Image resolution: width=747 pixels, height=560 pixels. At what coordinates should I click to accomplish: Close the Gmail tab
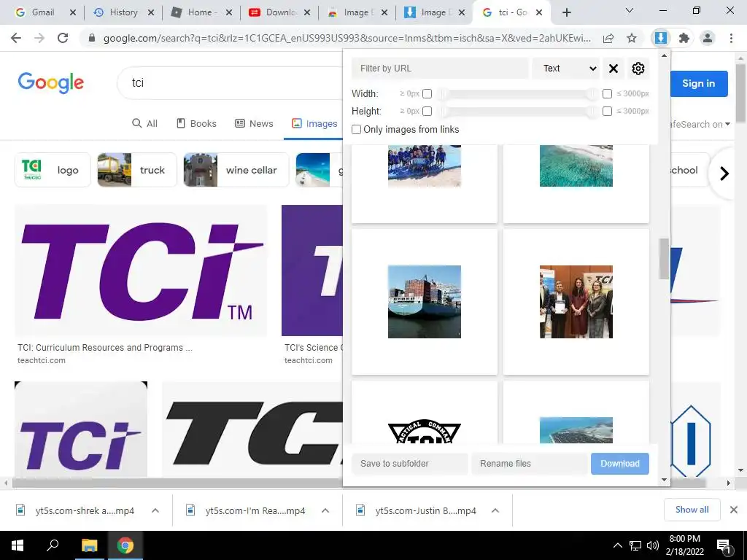tap(73, 12)
